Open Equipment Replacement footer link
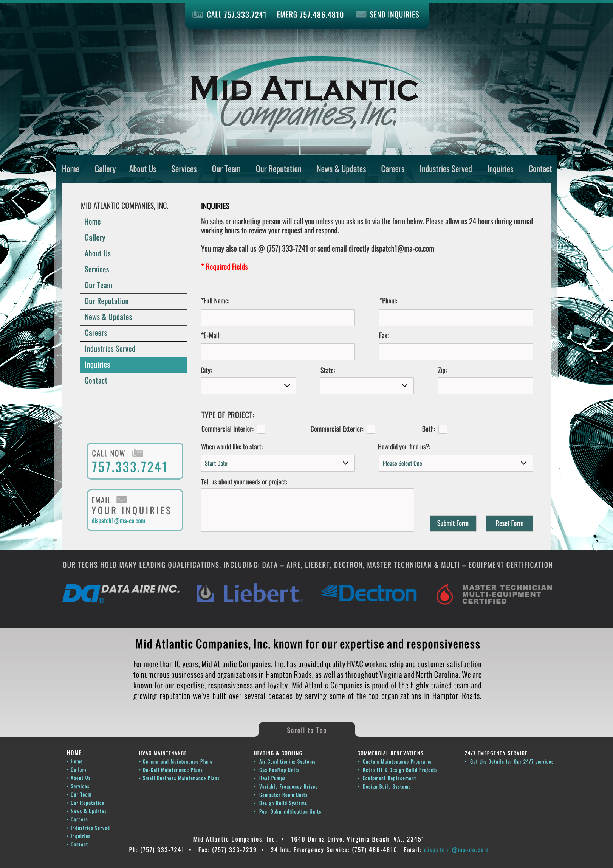Screen dimensions: 613x868 [x=389, y=778]
